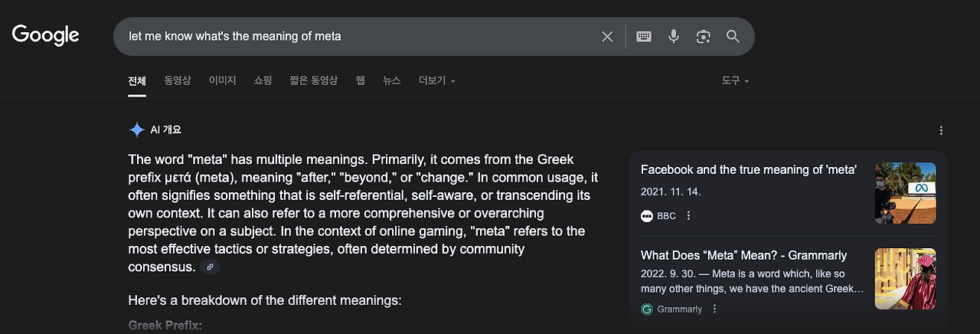Image resolution: width=980 pixels, height=334 pixels.
Task: Open the 도구 tools dropdown
Action: [x=735, y=80]
